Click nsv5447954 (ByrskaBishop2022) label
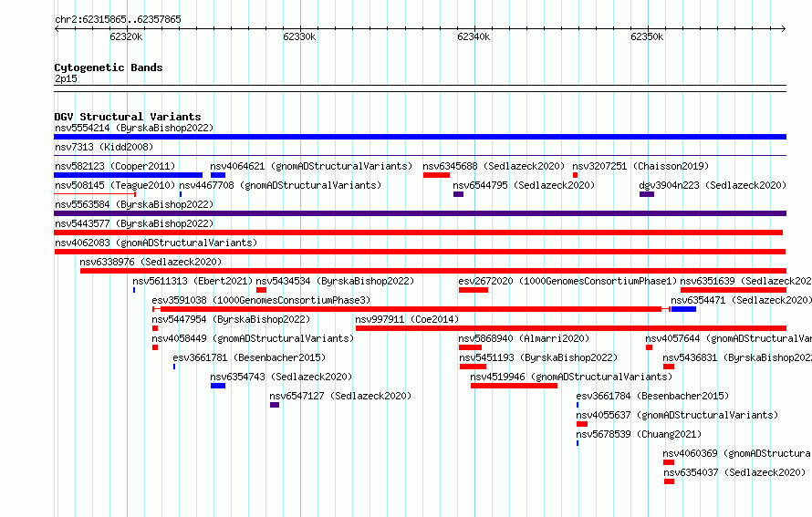Image resolution: width=812 pixels, height=517 pixels. pos(231,319)
